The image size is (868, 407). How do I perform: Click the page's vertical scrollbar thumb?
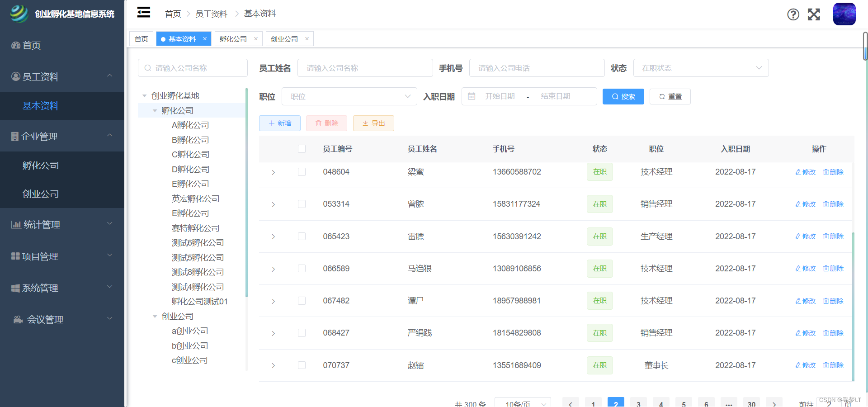(865, 46)
